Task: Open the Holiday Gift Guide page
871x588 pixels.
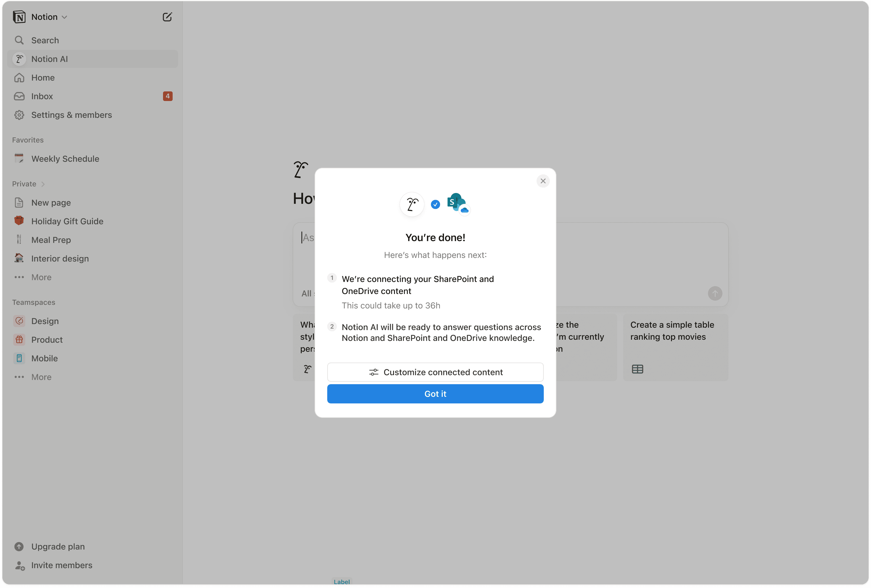Action: [x=67, y=221]
